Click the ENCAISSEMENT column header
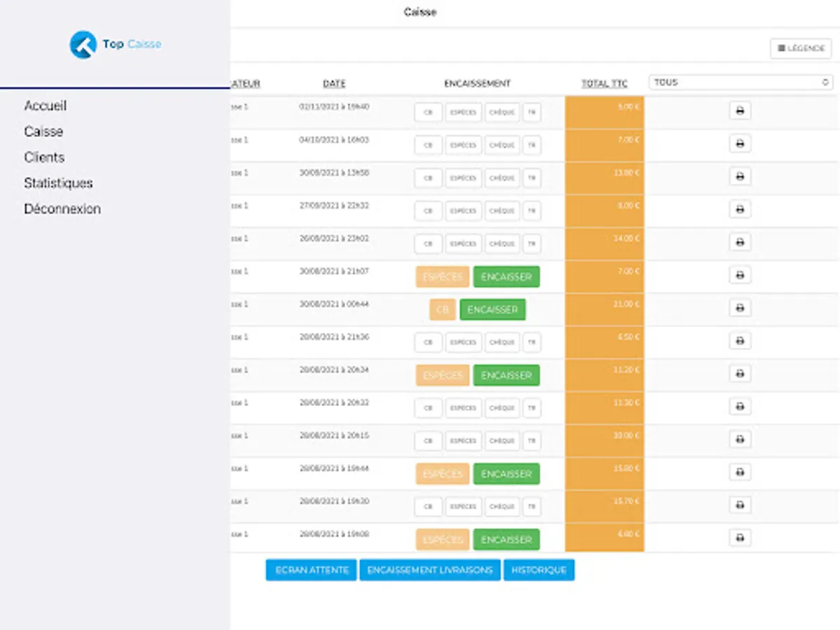Viewport: 840px width, 630px height. (477, 83)
